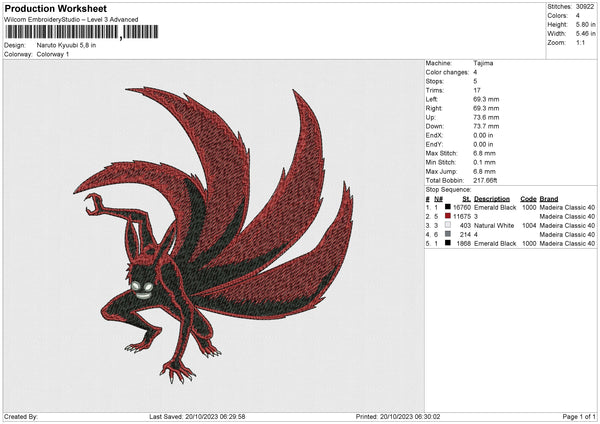Click the Zoom value 1:1
600x424 pixels.
pos(580,42)
